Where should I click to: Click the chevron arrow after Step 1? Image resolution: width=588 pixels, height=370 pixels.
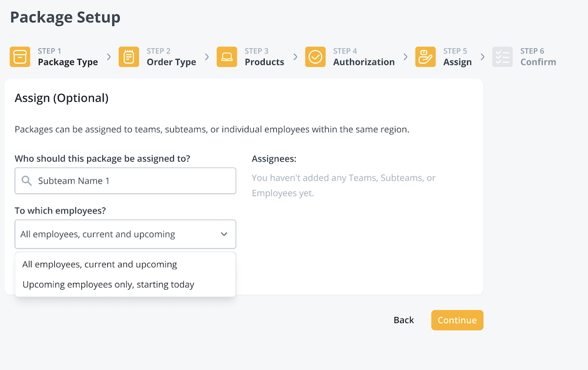coord(109,57)
